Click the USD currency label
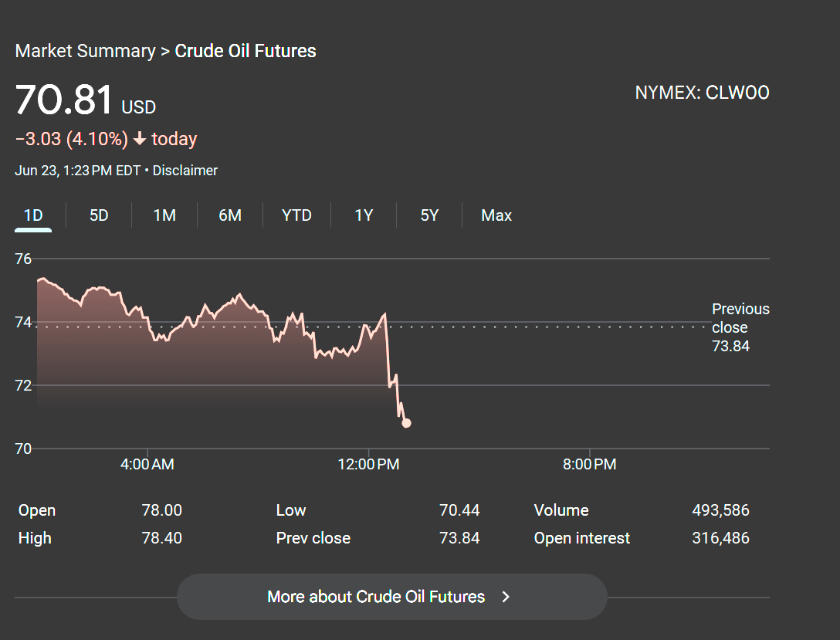The image size is (840, 640). 139,107
